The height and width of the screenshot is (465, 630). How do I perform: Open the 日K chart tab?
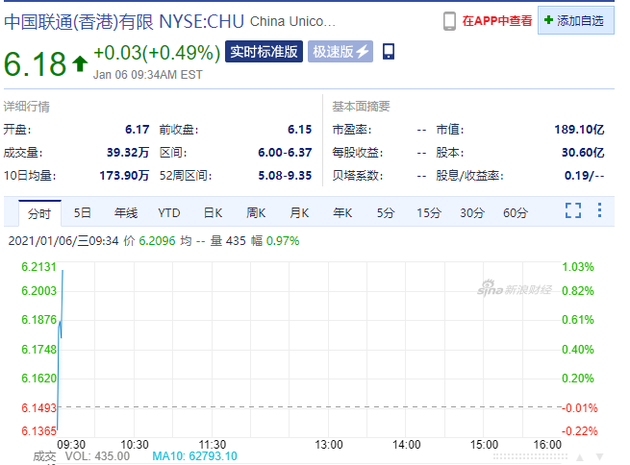coord(213,213)
